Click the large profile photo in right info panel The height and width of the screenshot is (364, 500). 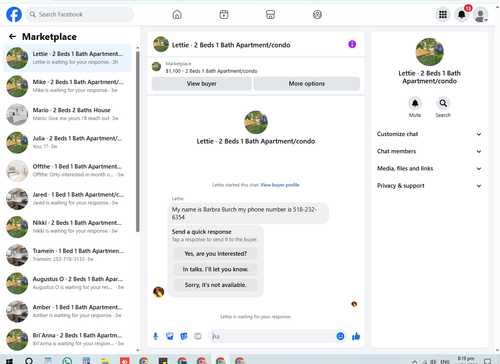coord(429,52)
